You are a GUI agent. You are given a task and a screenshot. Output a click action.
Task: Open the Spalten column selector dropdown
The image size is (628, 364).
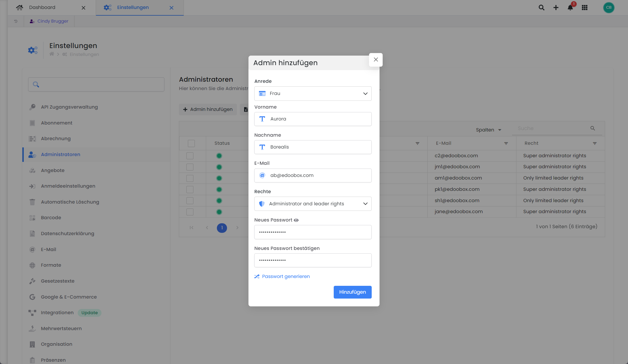pos(488,130)
